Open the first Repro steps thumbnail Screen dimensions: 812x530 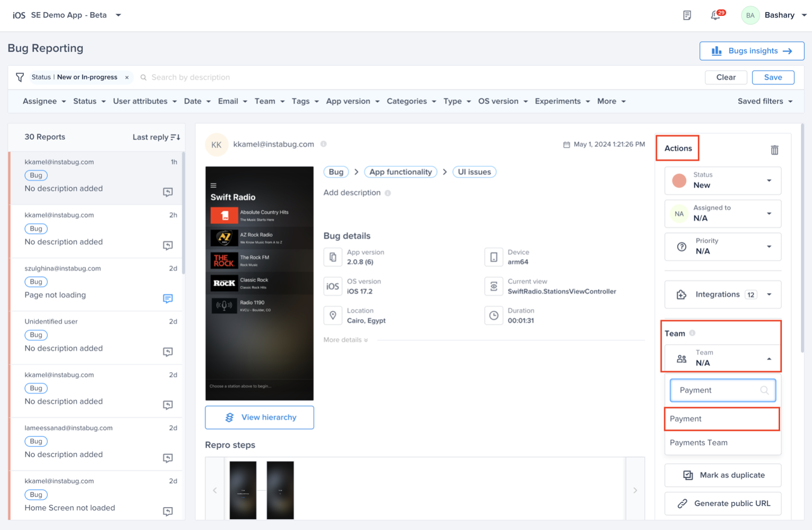243,490
